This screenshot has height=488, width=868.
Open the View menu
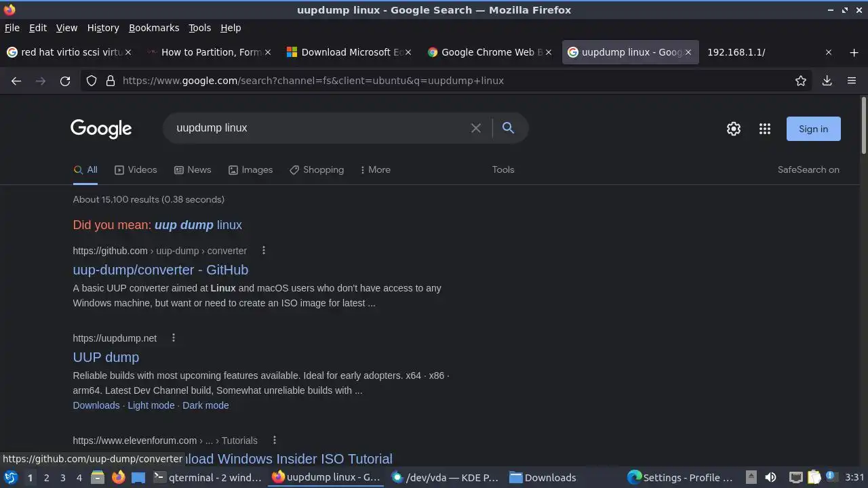[x=66, y=28]
